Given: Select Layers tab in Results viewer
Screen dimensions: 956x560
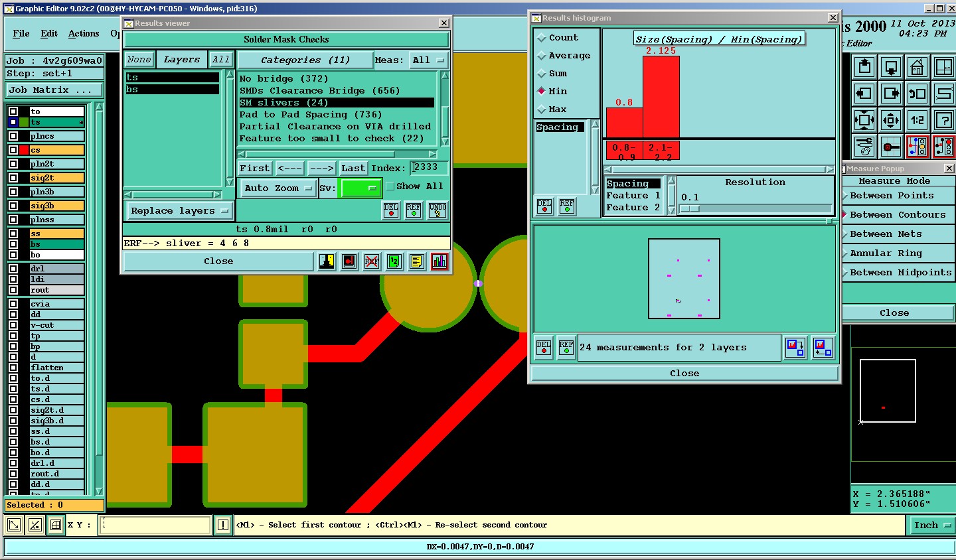Looking at the screenshot, I should [182, 60].
